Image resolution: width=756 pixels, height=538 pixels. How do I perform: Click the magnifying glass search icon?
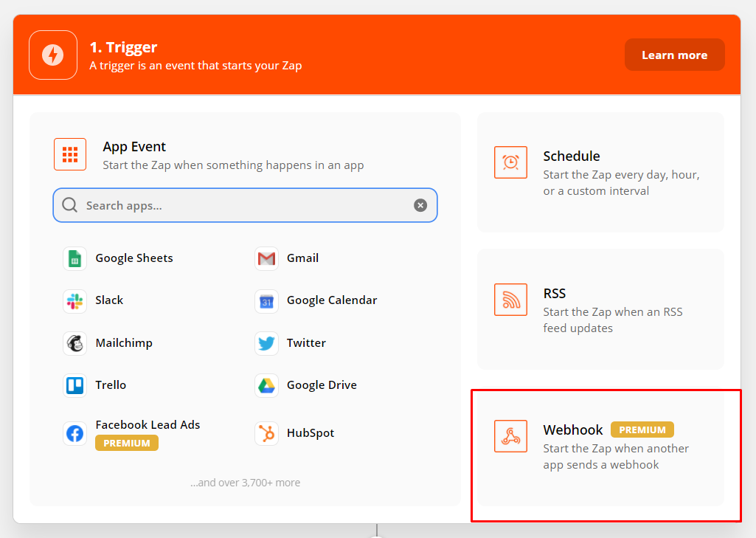(x=70, y=205)
